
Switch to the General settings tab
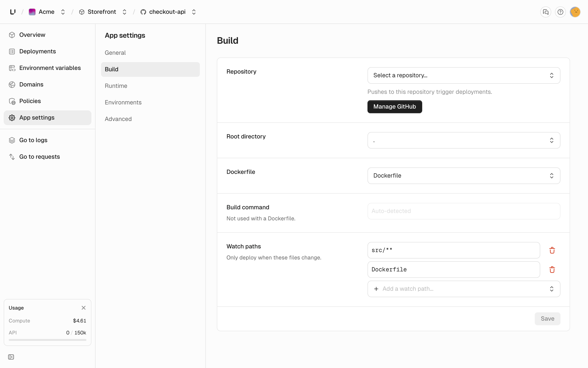click(150, 53)
